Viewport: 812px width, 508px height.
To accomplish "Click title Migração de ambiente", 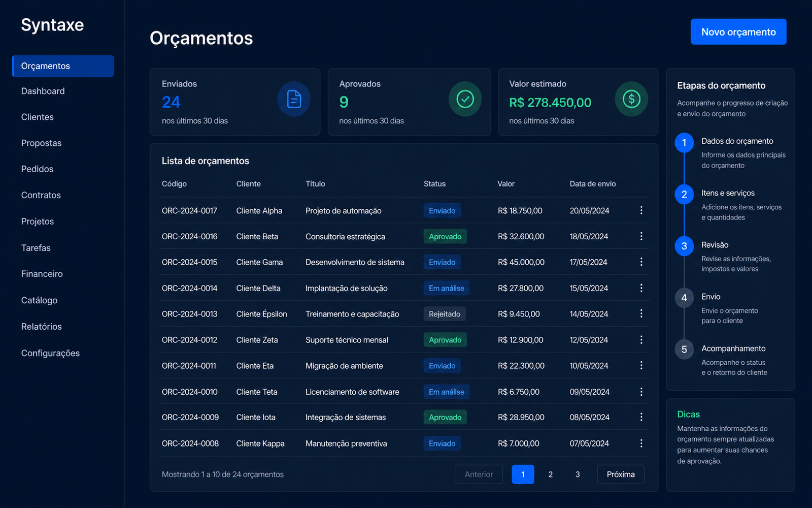I will pyautogui.click(x=344, y=366).
